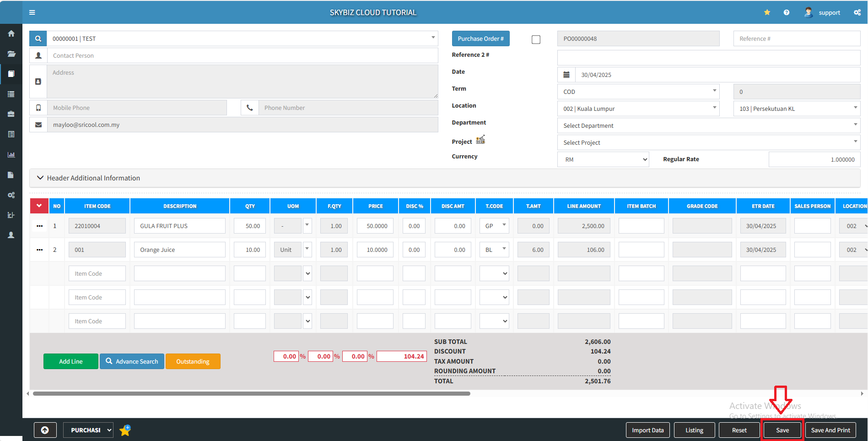The width and height of the screenshot is (868, 441).
Task: Click the green Add Line button
Action: coord(71,361)
